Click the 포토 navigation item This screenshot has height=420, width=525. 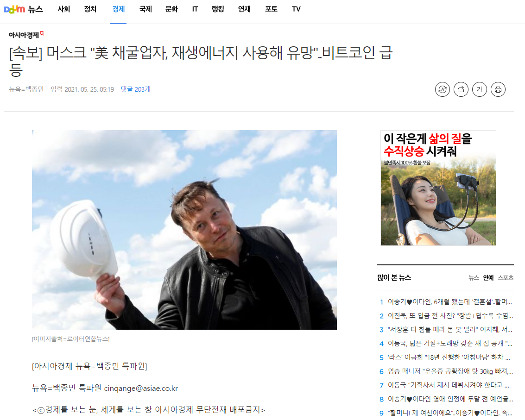point(271,9)
